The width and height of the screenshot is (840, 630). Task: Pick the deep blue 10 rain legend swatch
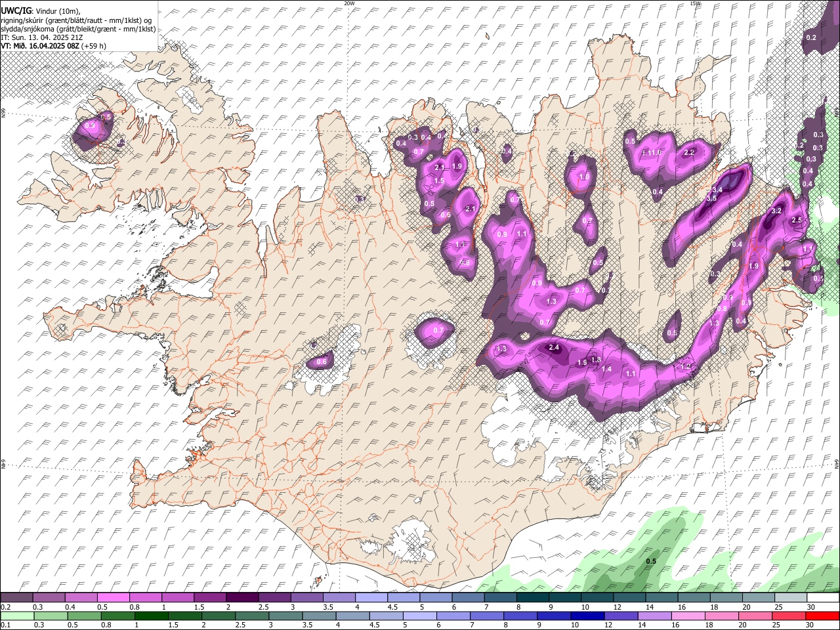[587, 616]
